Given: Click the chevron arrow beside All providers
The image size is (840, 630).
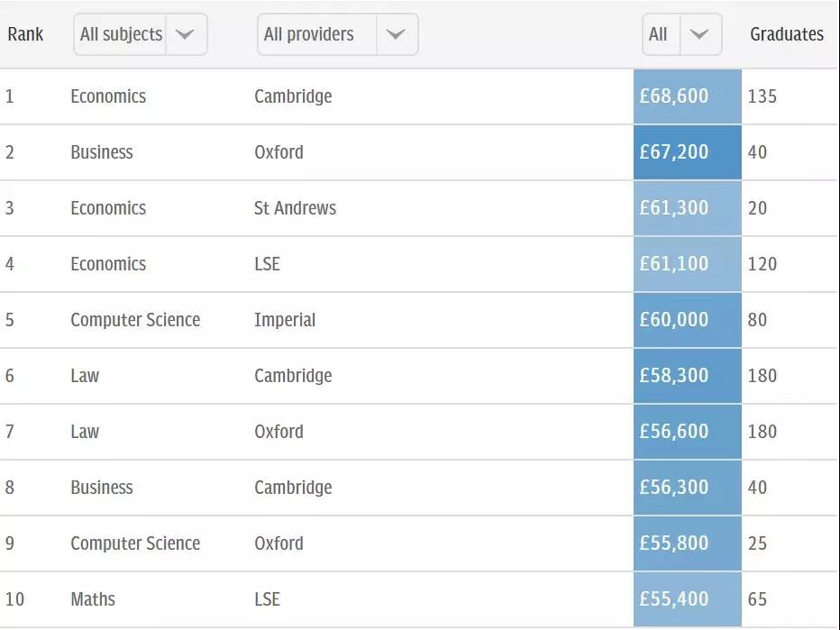Looking at the screenshot, I should coord(396,34).
